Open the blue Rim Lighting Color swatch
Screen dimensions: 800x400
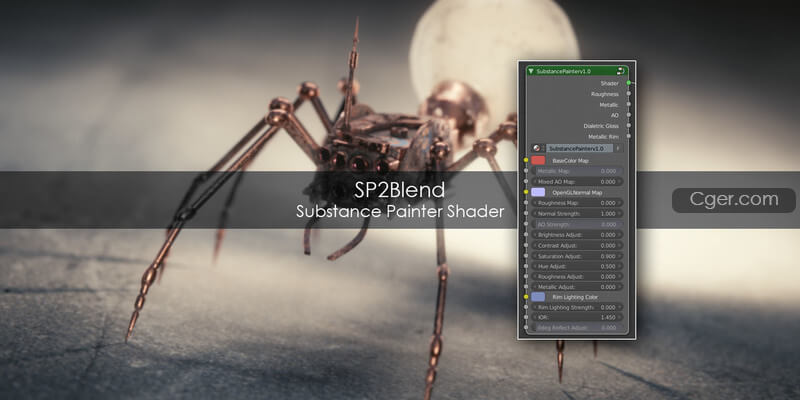[x=538, y=297]
